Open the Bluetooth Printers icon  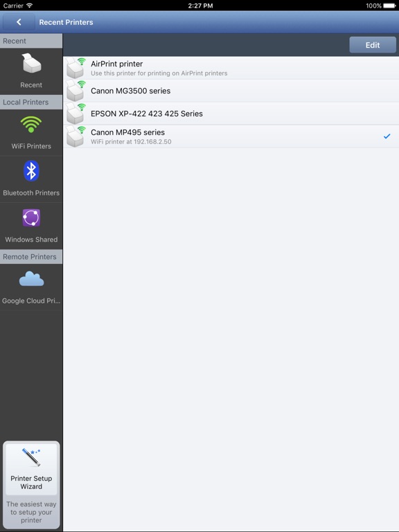pyautogui.click(x=31, y=170)
